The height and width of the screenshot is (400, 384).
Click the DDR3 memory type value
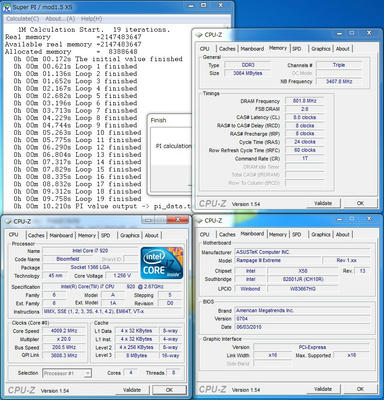tap(248, 65)
